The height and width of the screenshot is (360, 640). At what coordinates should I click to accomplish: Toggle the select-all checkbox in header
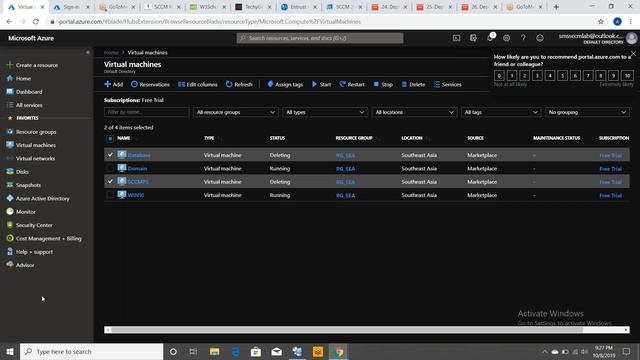(x=110, y=138)
